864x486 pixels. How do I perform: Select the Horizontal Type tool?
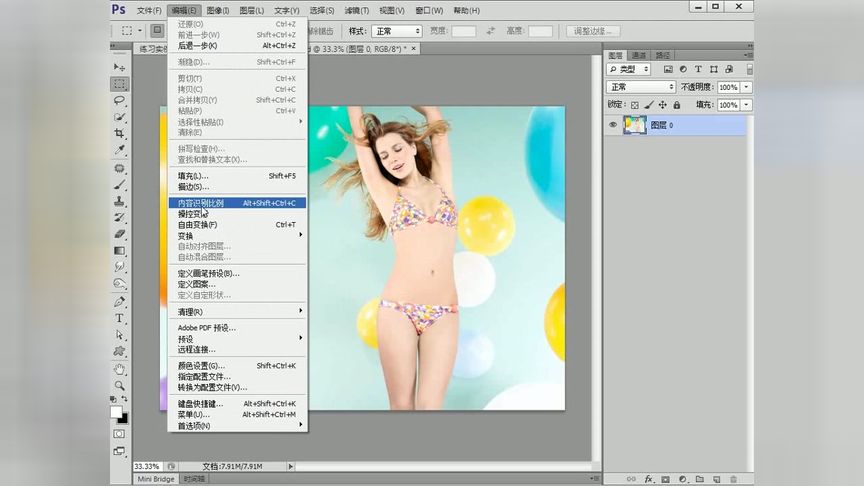coord(120,318)
